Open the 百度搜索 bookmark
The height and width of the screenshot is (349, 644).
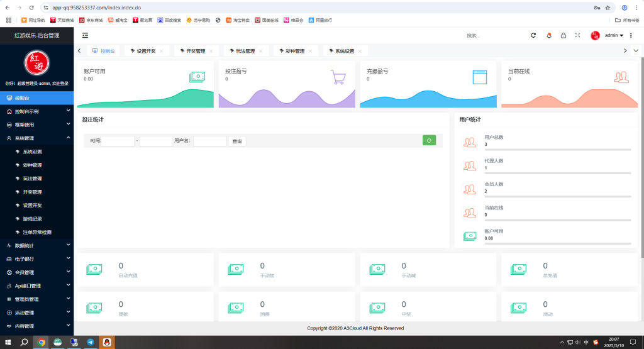(x=169, y=20)
